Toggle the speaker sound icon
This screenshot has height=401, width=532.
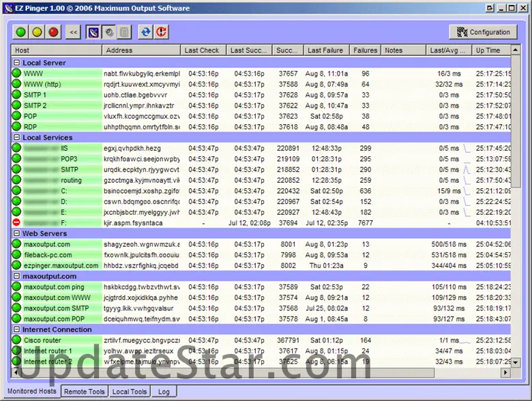[109, 32]
